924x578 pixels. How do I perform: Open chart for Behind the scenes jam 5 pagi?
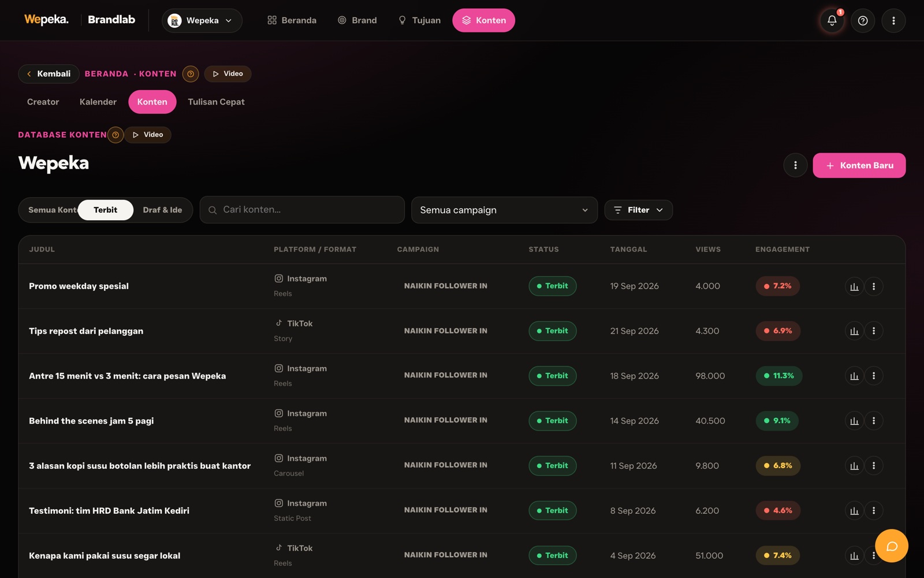pyautogui.click(x=854, y=421)
